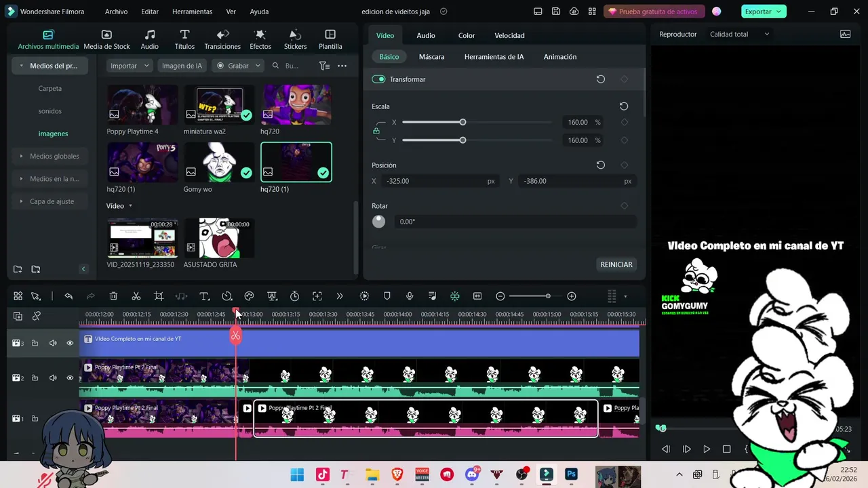868x488 pixels.
Task: Play the preview with the play button
Action: [707, 449]
